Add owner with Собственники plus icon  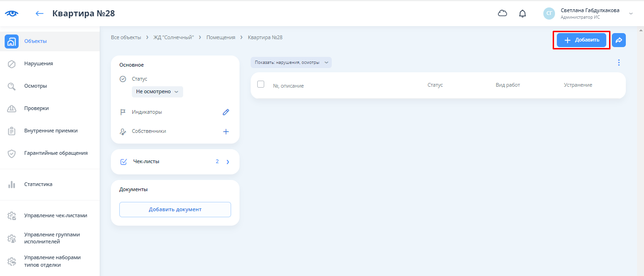click(226, 131)
